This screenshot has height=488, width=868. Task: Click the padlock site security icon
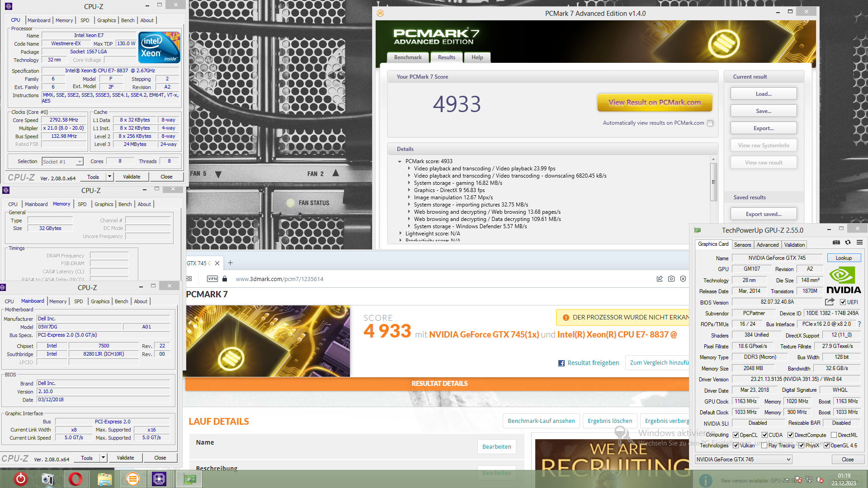(225, 279)
